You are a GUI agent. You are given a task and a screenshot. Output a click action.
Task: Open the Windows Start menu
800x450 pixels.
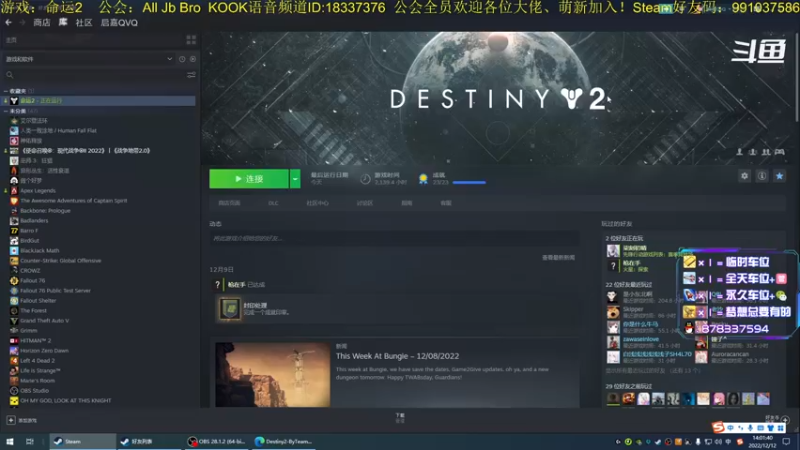(10, 442)
